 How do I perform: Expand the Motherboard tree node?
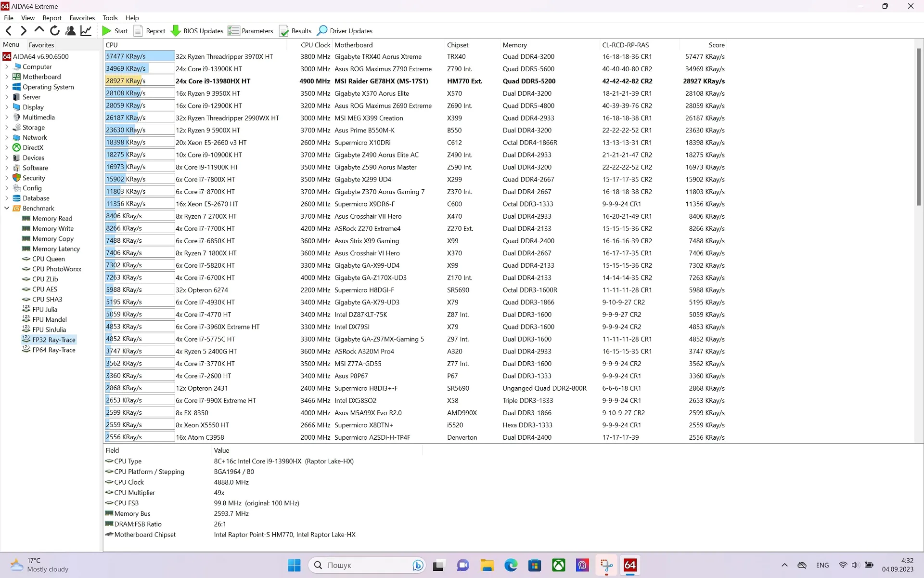coord(7,77)
